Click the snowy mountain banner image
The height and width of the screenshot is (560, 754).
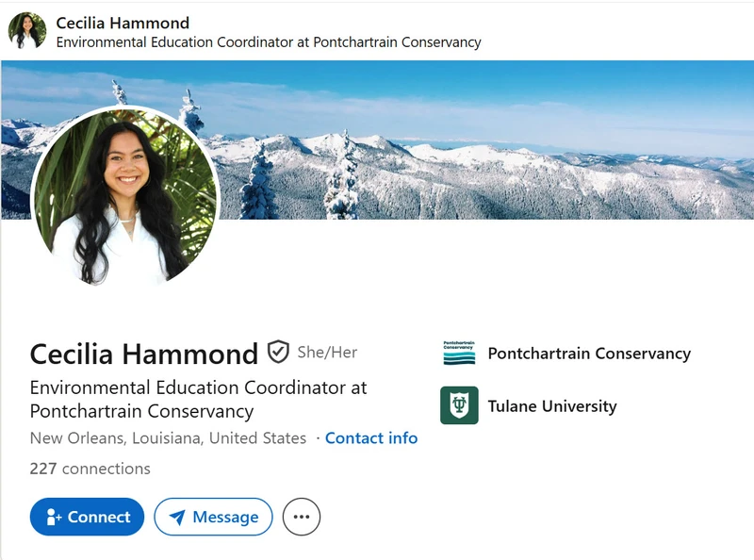481,140
